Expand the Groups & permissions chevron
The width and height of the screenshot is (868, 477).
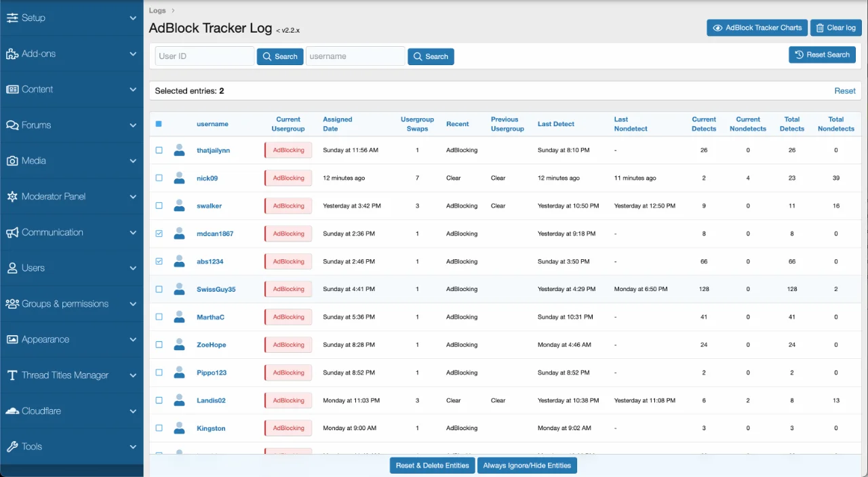coord(133,304)
